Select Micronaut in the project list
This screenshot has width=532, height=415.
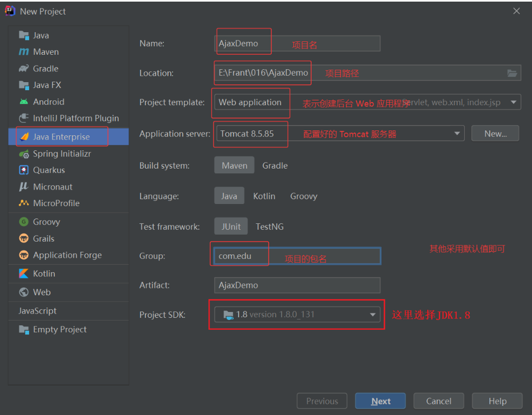pos(69,186)
